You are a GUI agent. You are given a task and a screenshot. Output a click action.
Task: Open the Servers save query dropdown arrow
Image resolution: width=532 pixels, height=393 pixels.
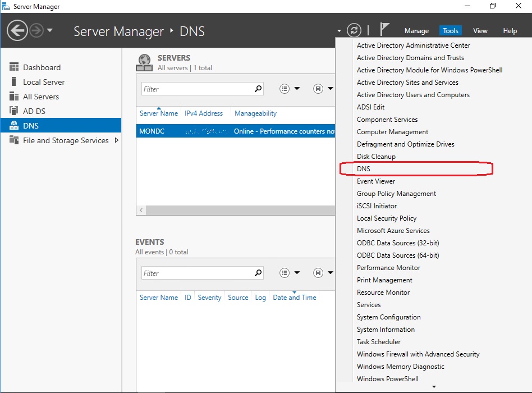point(331,89)
